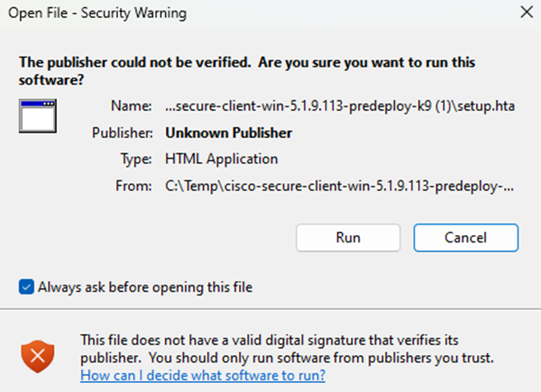
Task: Click the Run button
Action: click(348, 238)
